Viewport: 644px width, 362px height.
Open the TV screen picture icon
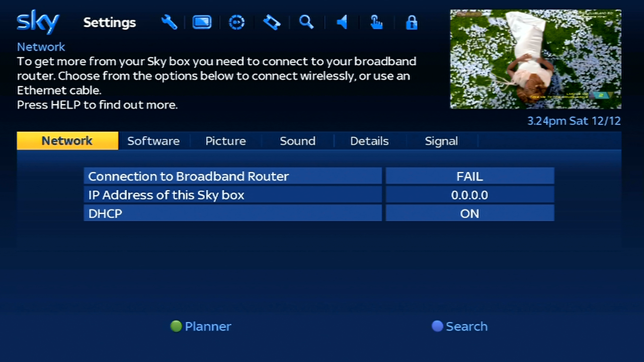pos(202,22)
